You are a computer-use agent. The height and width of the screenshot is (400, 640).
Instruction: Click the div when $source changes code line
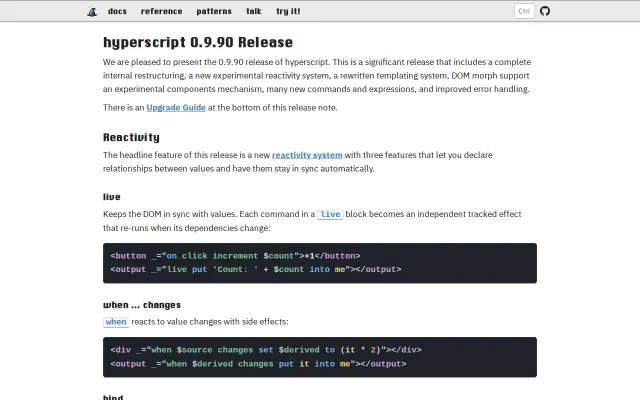tap(266, 350)
